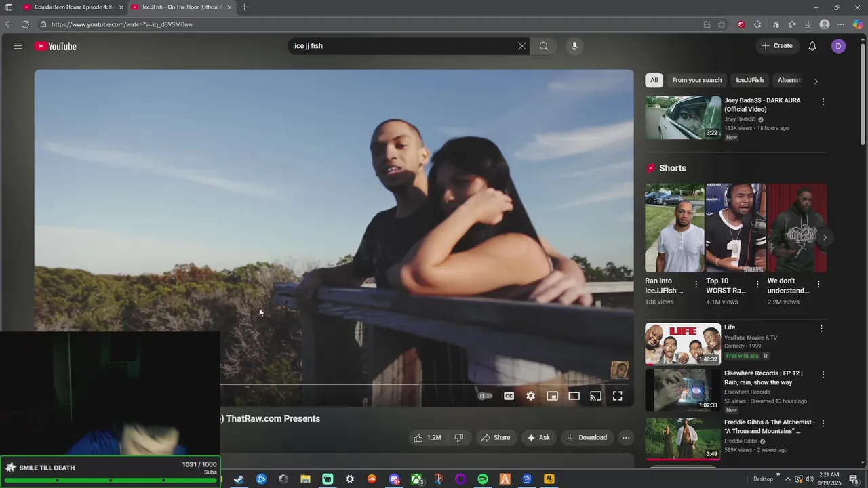
Task: Enable miniplayer mode
Action: (552, 396)
